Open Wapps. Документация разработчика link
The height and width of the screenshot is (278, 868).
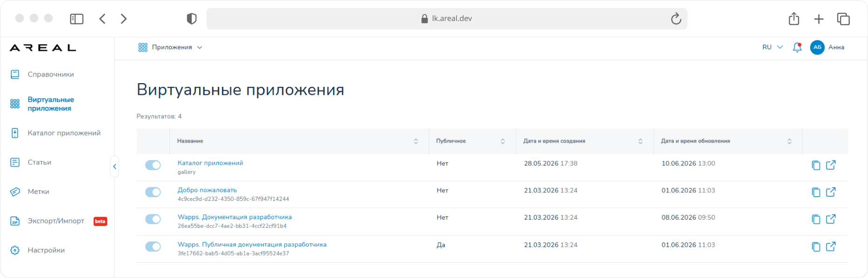pyautogui.click(x=235, y=217)
